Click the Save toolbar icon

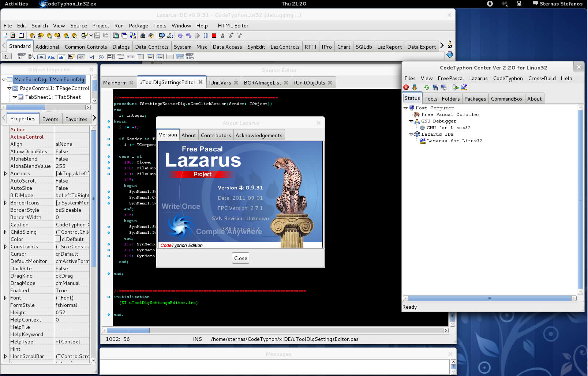[97, 35]
